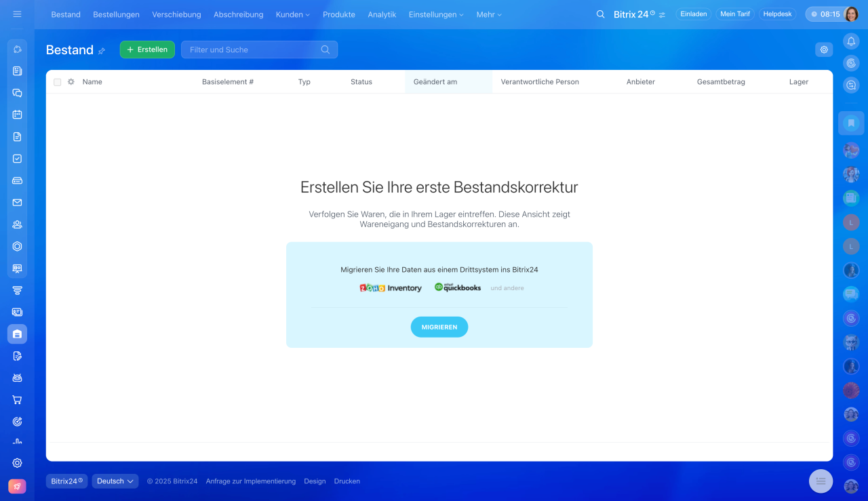Click the pink rocket icon at sidebar bottom
Screen dimensions: 868x501
[17, 486]
